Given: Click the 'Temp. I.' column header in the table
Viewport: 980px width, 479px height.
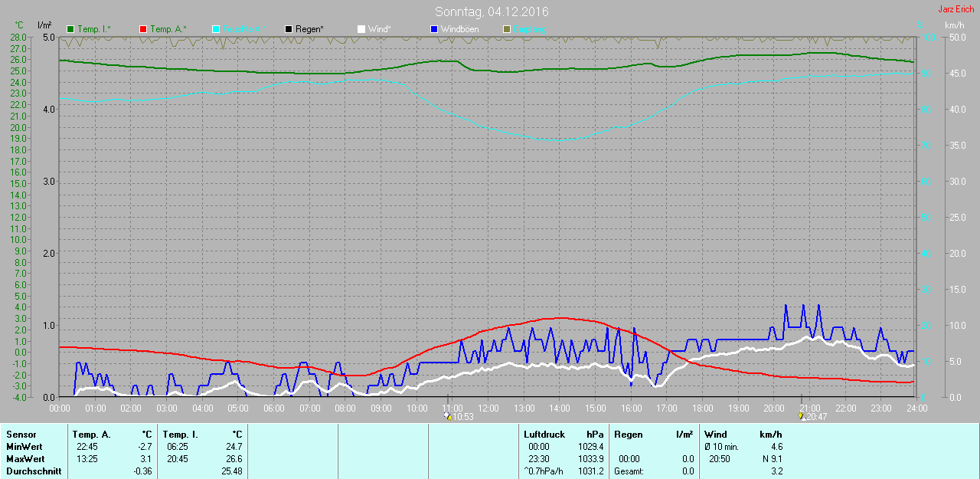Looking at the screenshot, I should (x=181, y=435).
